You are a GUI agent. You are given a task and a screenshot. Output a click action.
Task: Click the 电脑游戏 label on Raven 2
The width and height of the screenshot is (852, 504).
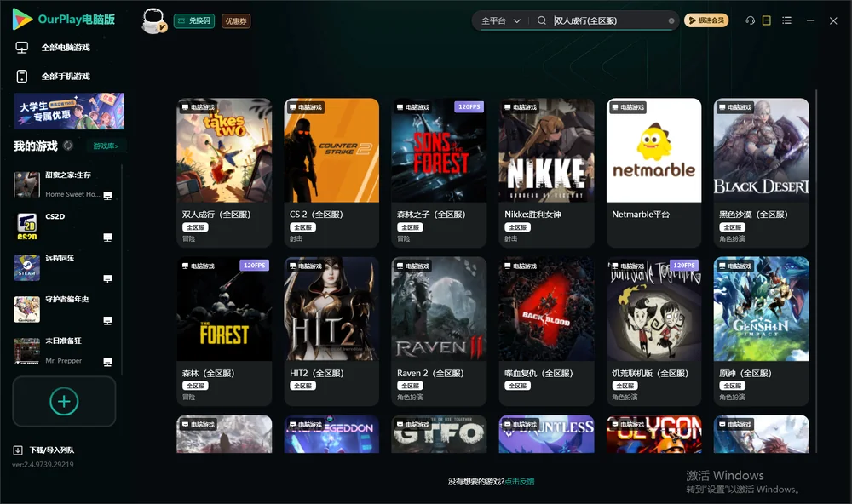click(x=413, y=266)
